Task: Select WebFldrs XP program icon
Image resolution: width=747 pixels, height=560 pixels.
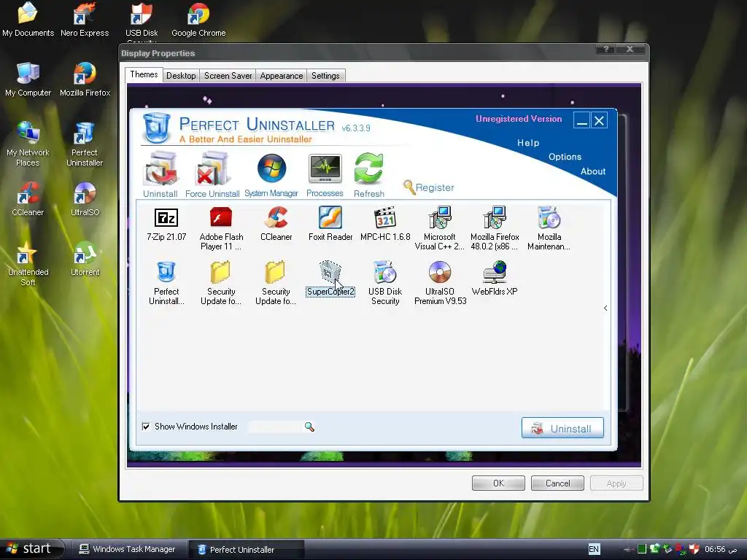Action: pyautogui.click(x=495, y=279)
